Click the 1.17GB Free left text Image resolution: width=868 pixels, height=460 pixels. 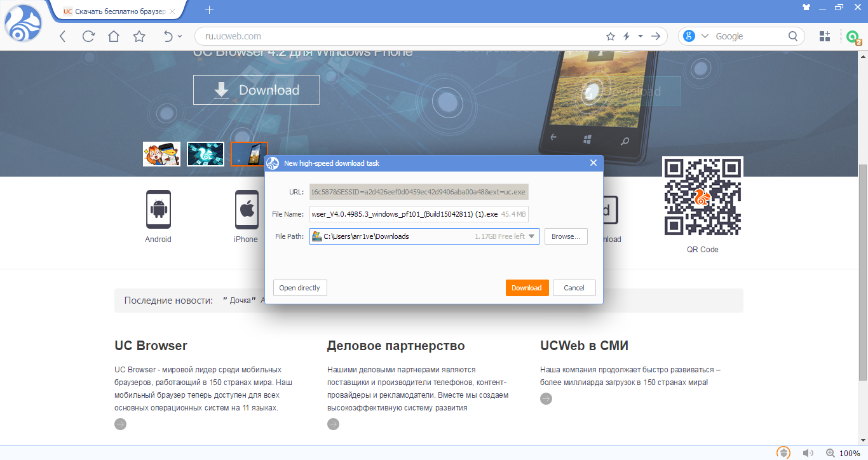499,236
